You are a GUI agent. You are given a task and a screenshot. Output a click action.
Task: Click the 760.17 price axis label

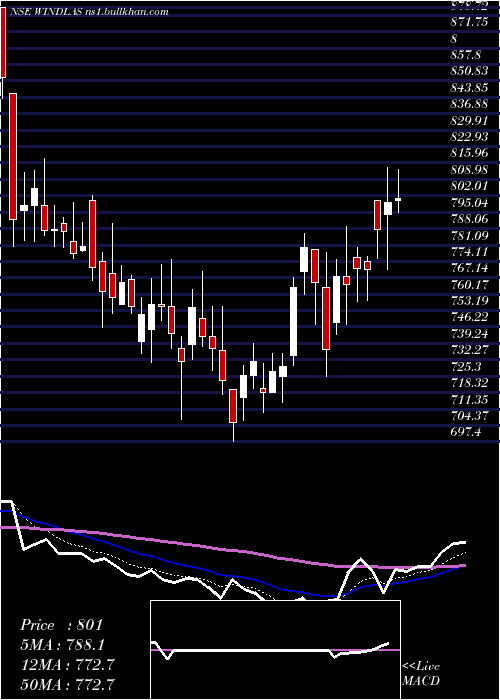click(469, 285)
